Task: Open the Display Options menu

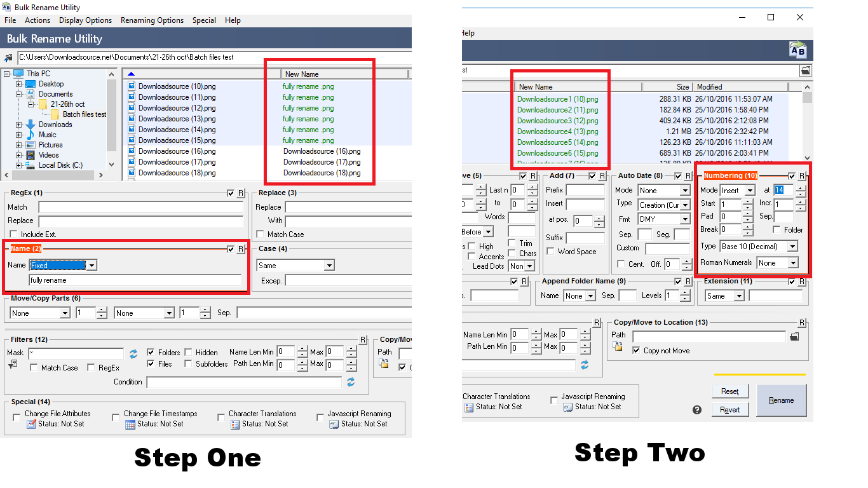Action: click(85, 20)
